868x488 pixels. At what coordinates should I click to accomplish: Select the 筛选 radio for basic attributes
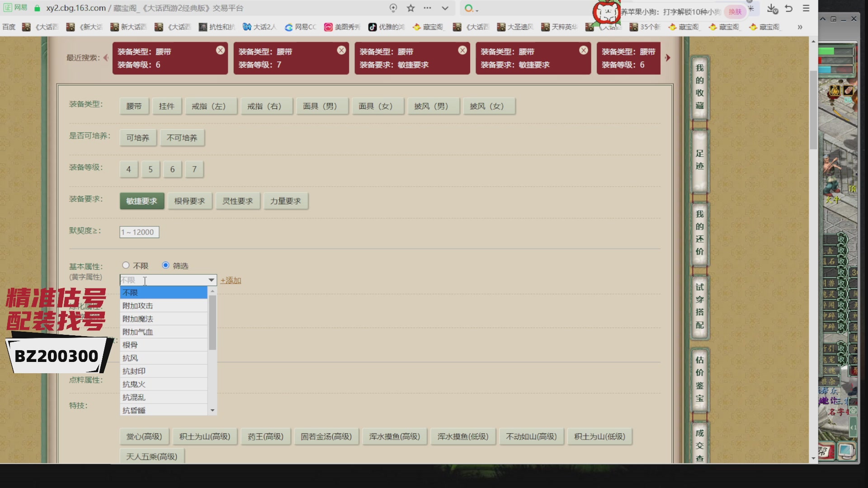pos(165,265)
